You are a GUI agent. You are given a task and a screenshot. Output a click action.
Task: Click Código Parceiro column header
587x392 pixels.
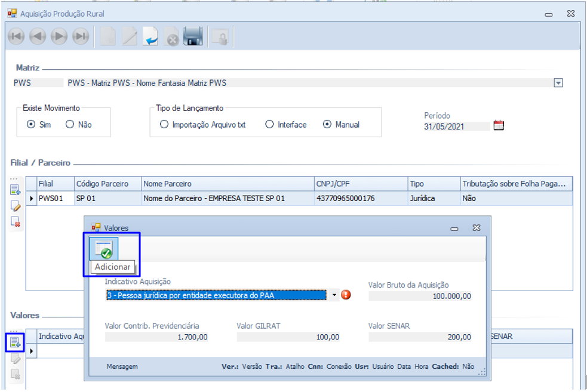pyautogui.click(x=108, y=184)
